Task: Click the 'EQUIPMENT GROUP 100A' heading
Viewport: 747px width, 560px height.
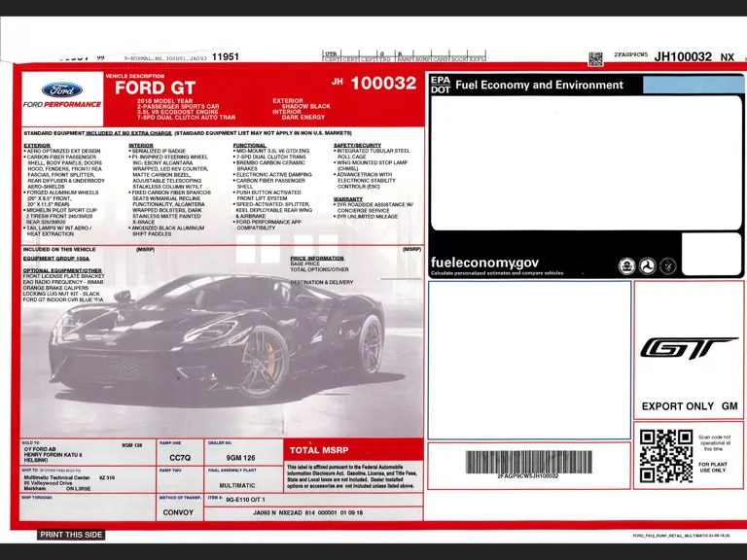Action: (x=56, y=259)
